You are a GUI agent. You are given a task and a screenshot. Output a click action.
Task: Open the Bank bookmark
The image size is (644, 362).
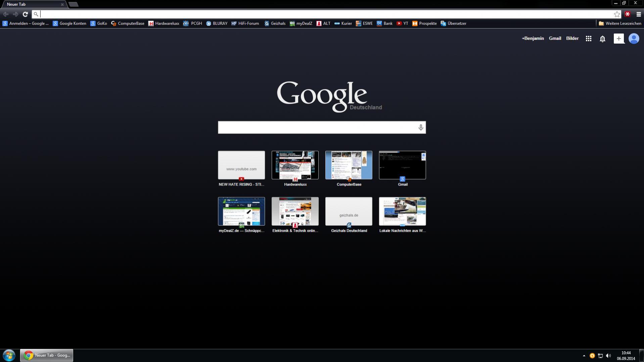click(x=384, y=23)
